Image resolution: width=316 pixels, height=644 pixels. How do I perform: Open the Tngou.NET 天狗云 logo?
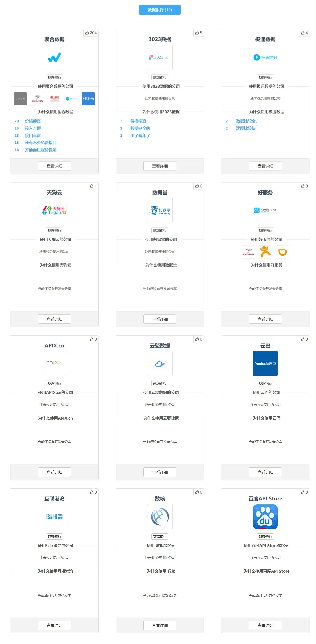54,210
